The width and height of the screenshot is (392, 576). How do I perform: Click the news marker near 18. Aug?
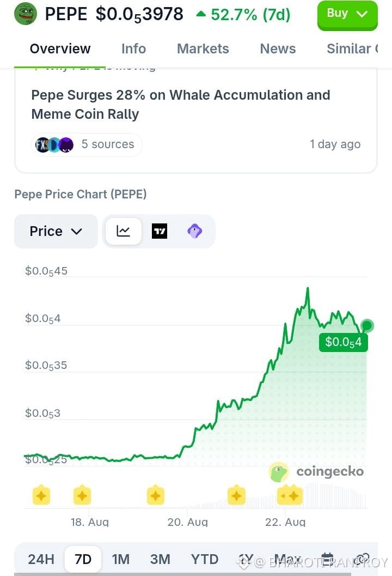(82, 495)
